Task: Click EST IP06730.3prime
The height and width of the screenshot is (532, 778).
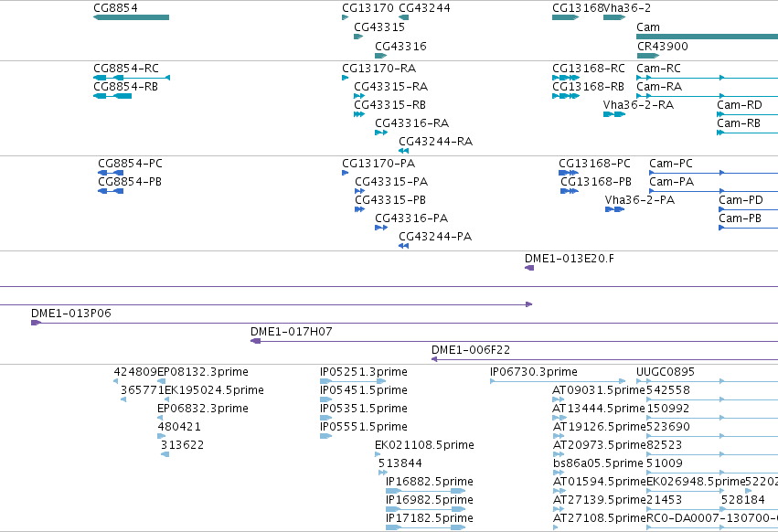Action: point(534,372)
